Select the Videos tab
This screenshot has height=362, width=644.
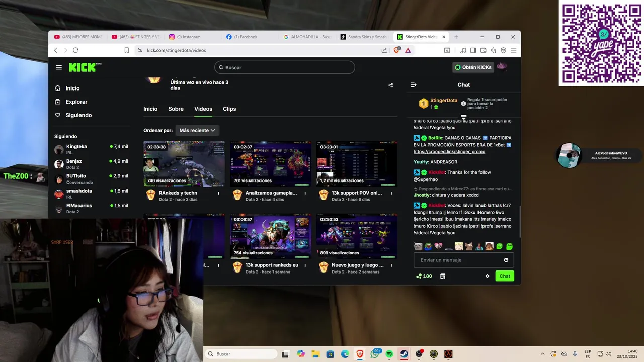(203, 109)
